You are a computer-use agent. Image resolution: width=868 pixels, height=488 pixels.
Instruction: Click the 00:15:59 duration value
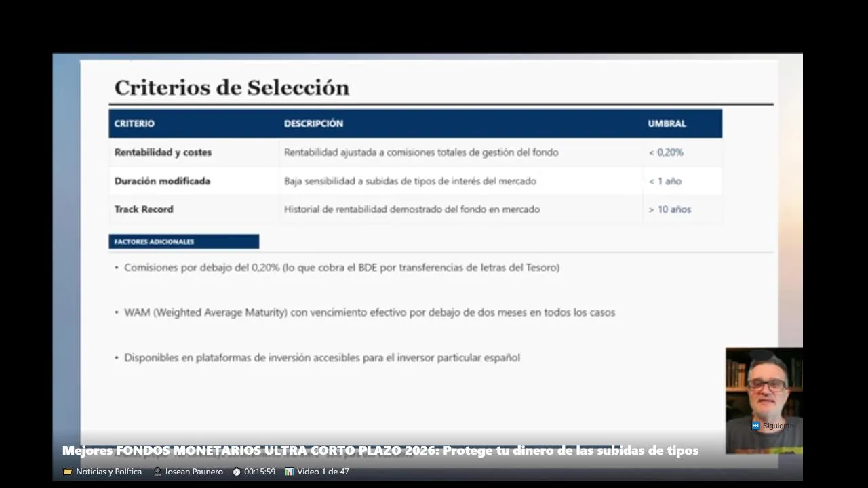point(260,472)
